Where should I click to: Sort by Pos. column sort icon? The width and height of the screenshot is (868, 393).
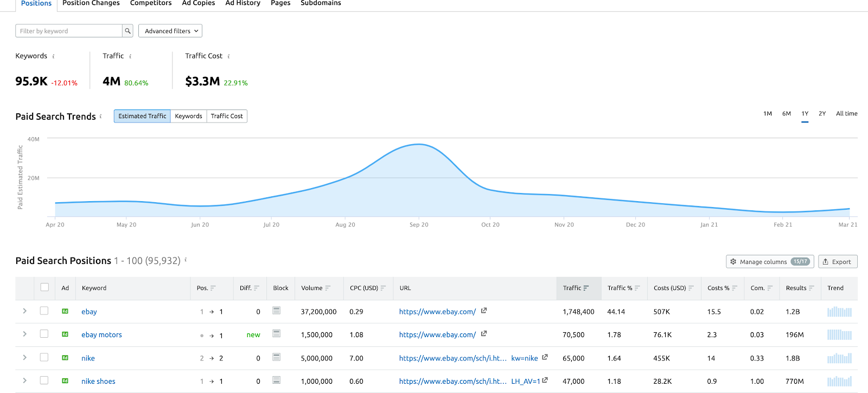point(213,288)
